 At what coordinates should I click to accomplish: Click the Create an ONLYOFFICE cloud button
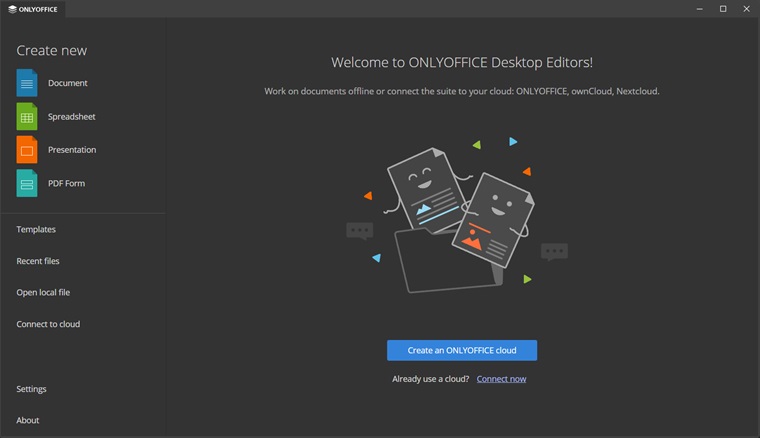pyautogui.click(x=461, y=350)
